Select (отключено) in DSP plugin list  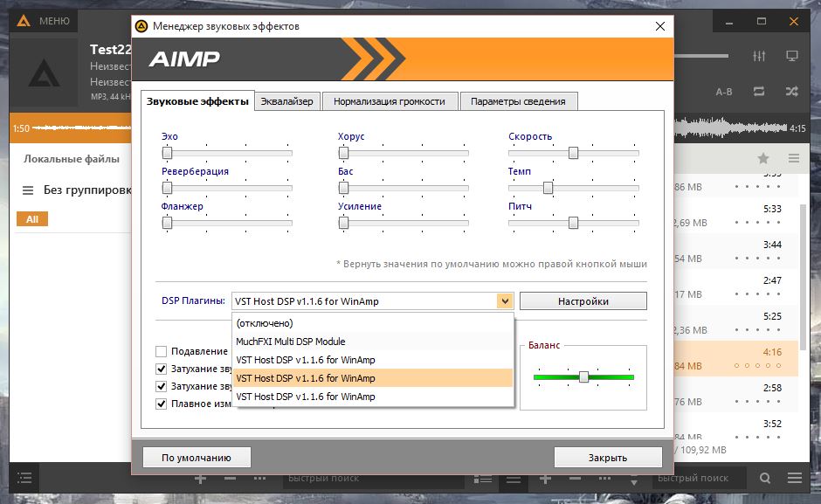tap(372, 323)
